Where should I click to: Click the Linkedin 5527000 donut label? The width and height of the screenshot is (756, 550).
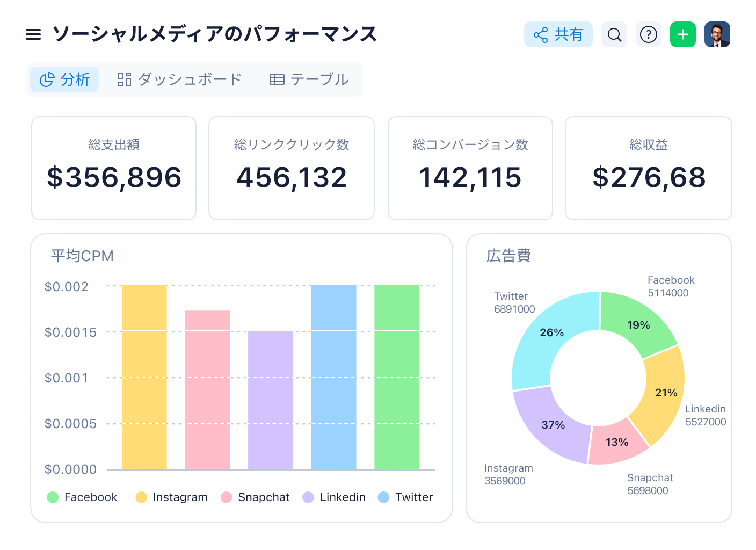tap(706, 415)
